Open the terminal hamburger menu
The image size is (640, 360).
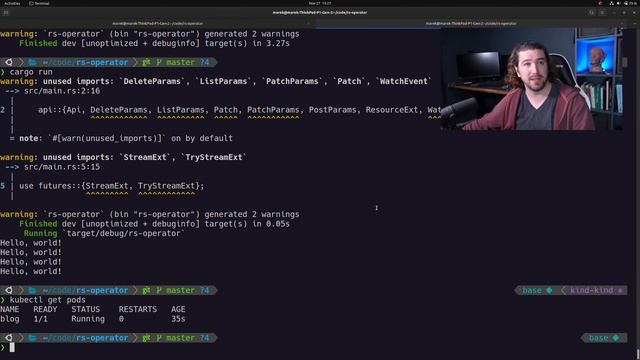click(x=602, y=13)
